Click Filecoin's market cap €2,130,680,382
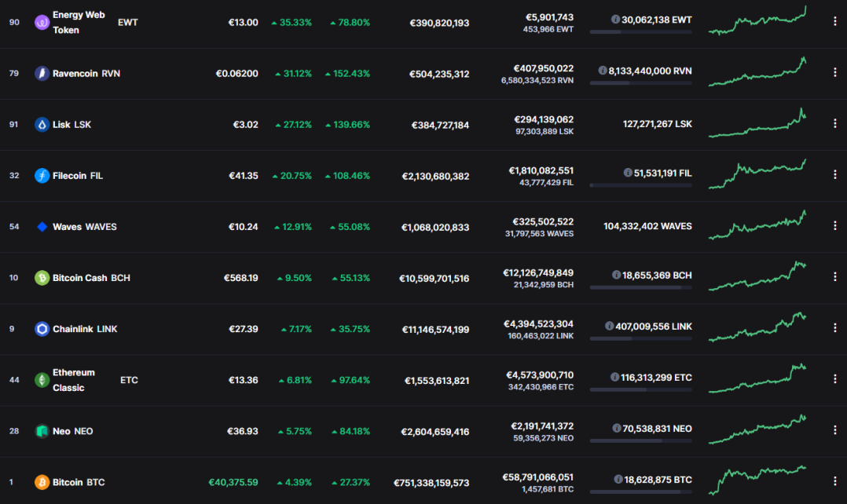Image resolution: width=847 pixels, height=504 pixels. [435, 176]
